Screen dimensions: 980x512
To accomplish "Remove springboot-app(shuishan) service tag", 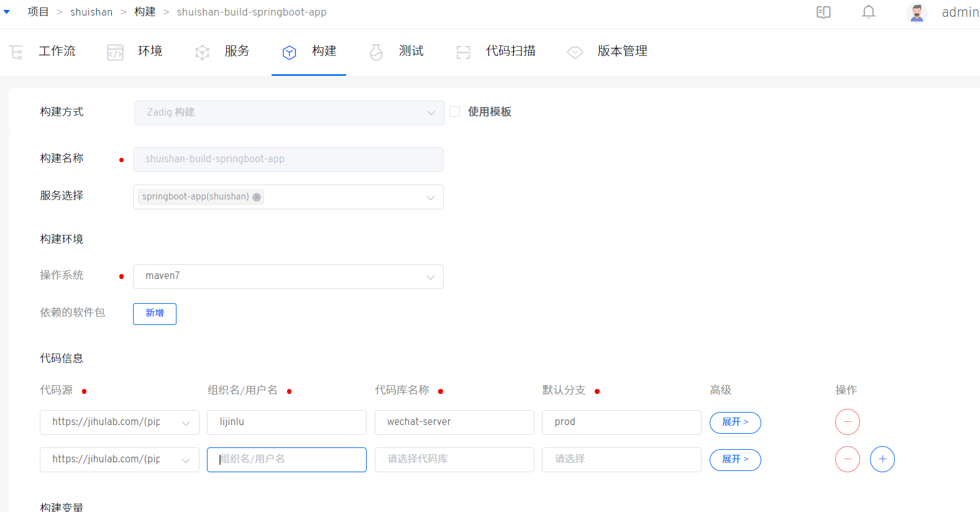I will pyautogui.click(x=257, y=197).
